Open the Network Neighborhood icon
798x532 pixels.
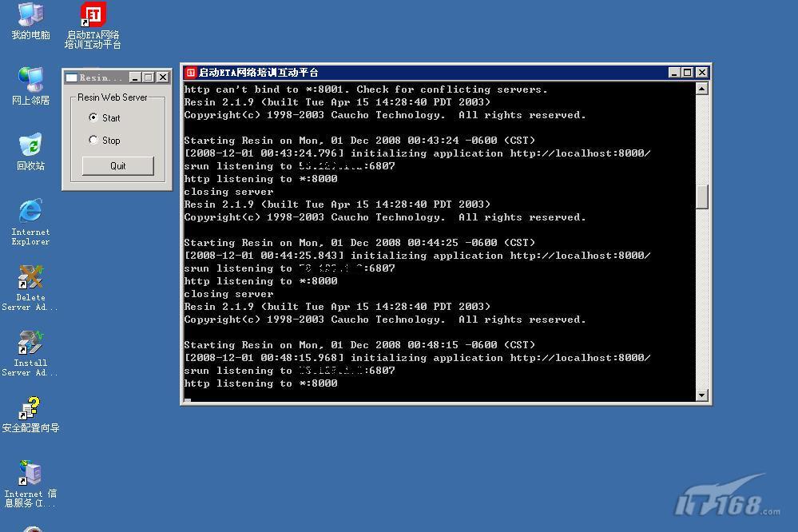(30, 81)
